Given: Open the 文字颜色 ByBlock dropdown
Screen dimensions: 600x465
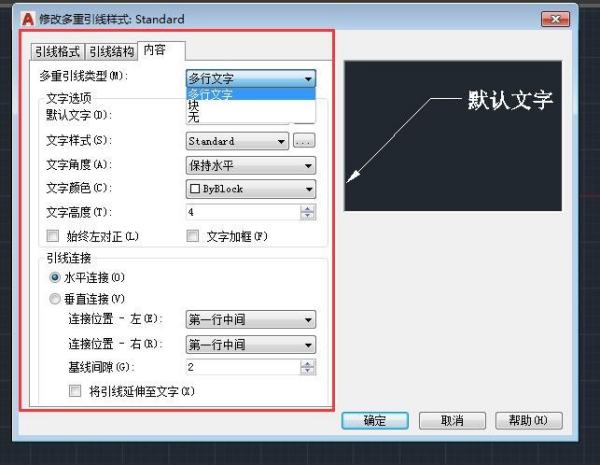Looking at the screenshot, I should tap(251, 189).
